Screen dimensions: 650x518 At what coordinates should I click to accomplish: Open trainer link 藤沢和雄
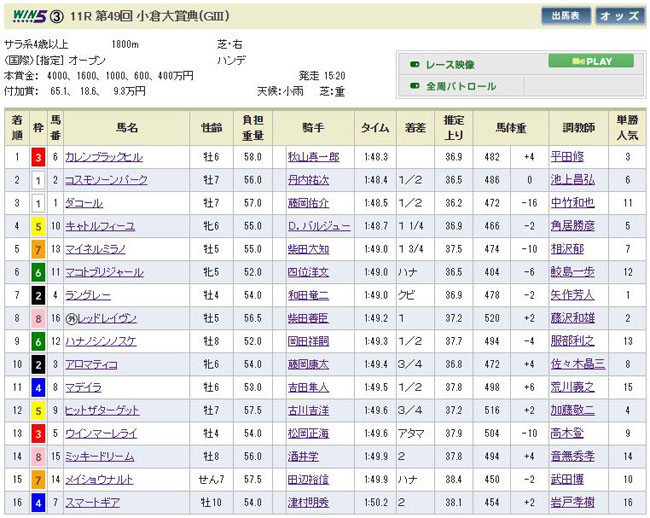pyautogui.click(x=572, y=318)
